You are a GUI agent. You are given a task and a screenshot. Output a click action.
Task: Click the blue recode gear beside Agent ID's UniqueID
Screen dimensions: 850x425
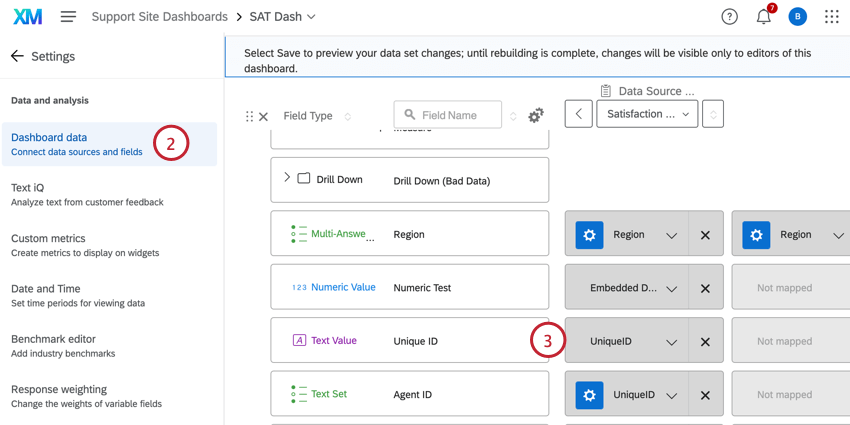coord(589,395)
